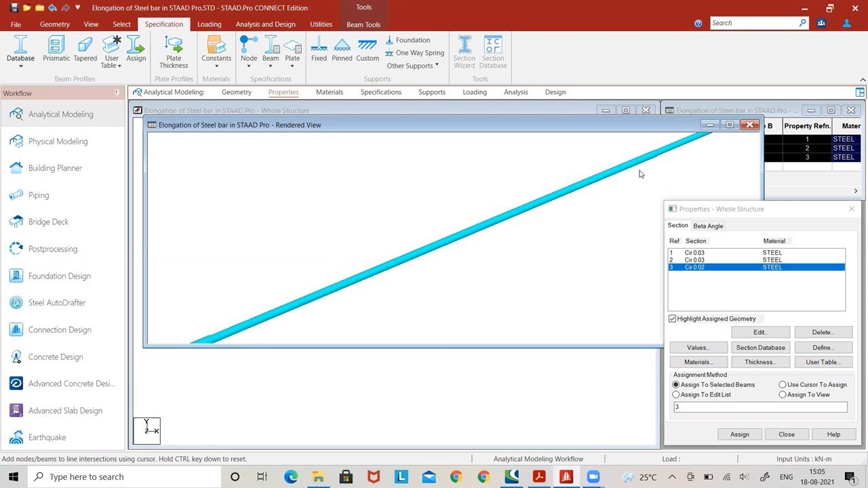Open the Plate Thickness tool

coord(174,52)
